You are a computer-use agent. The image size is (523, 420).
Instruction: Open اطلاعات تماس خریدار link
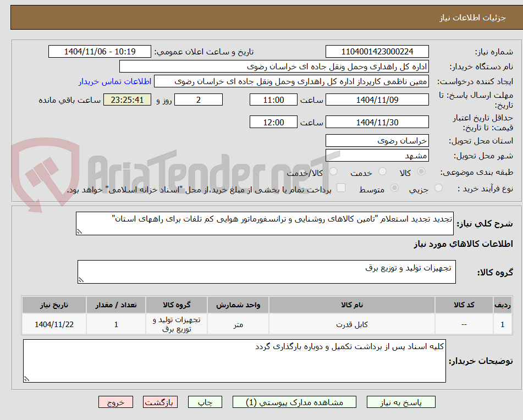tap(115, 82)
